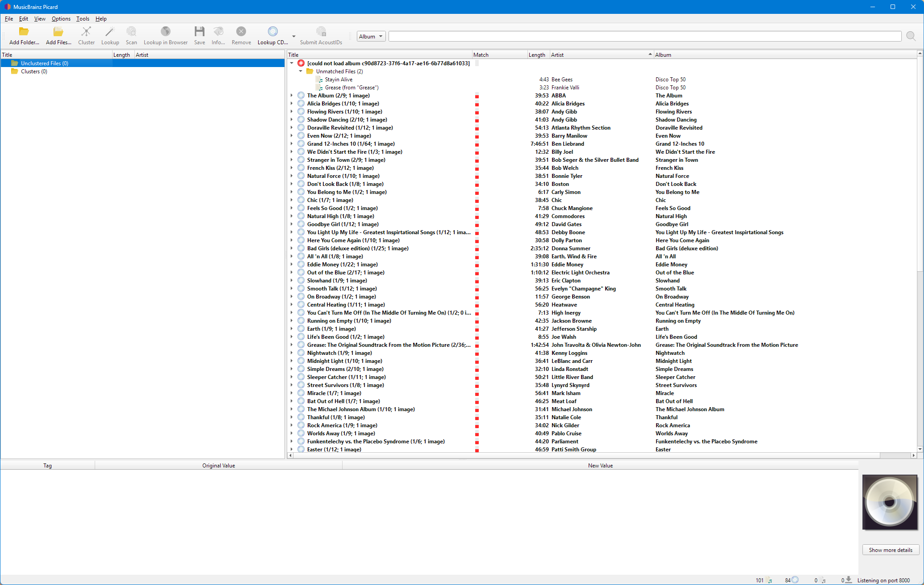Click the Show more details button

click(890, 550)
